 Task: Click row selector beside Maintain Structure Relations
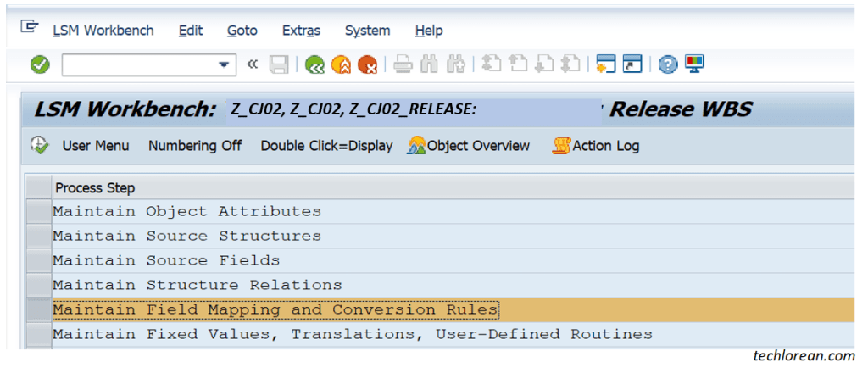click(39, 286)
